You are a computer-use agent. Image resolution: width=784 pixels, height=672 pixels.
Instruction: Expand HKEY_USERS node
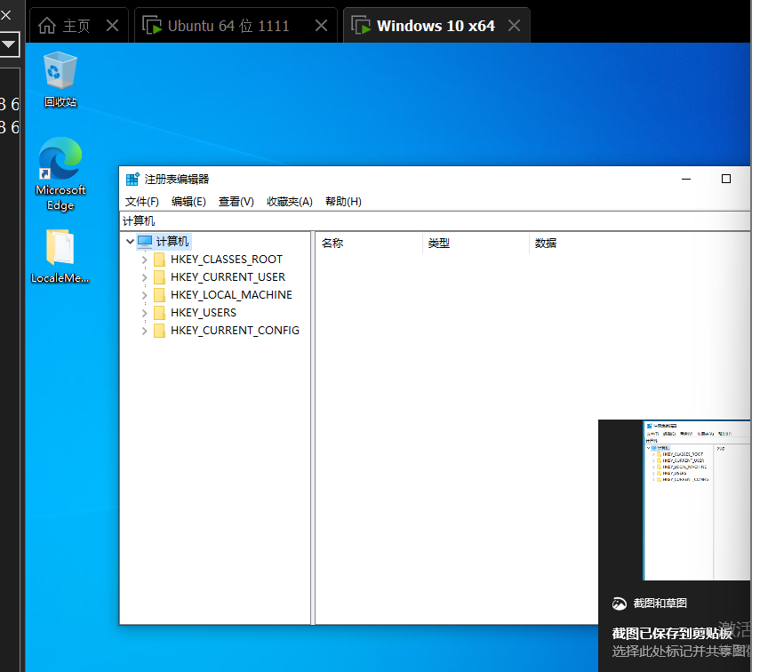tap(145, 313)
